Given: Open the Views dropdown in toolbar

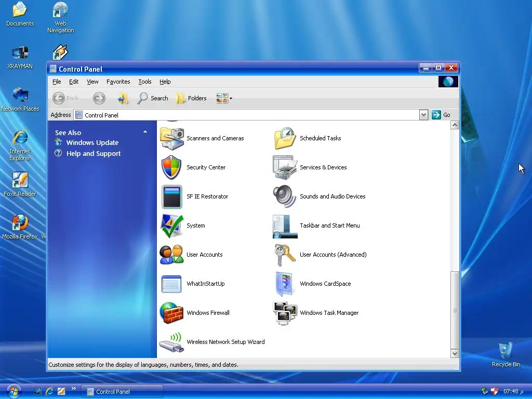Looking at the screenshot, I should click(224, 98).
